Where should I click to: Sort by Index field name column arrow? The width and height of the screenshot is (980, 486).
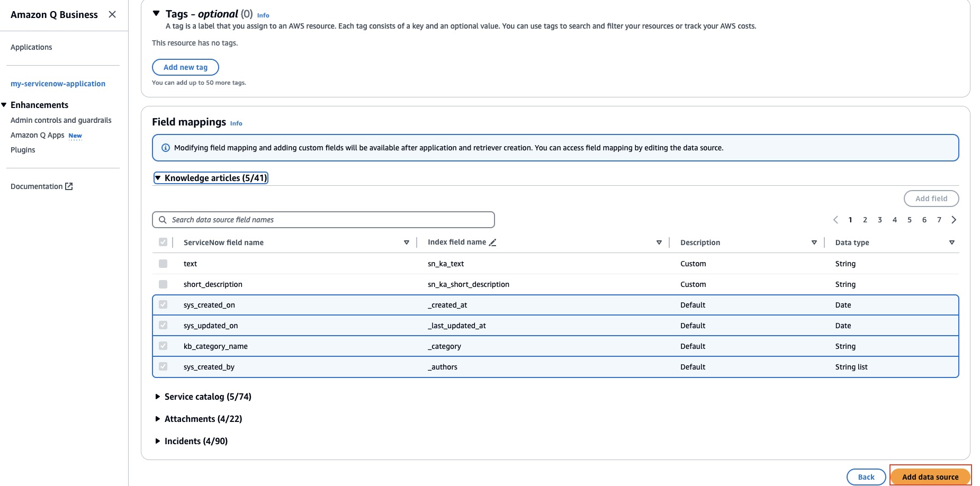pyautogui.click(x=659, y=242)
